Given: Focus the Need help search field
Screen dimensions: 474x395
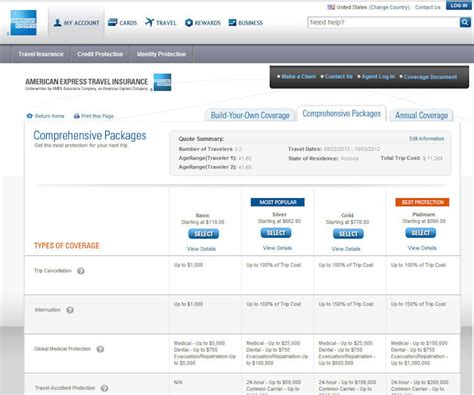Looking at the screenshot, I should [x=383, y=22].
